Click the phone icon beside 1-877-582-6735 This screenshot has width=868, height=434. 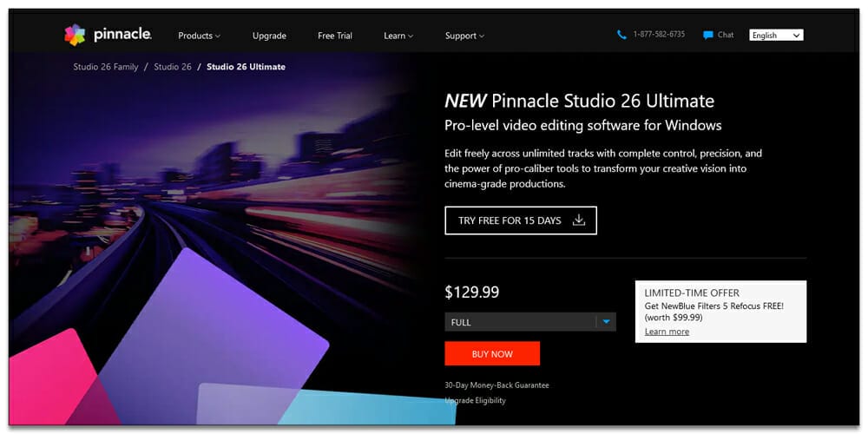point(621,35)
